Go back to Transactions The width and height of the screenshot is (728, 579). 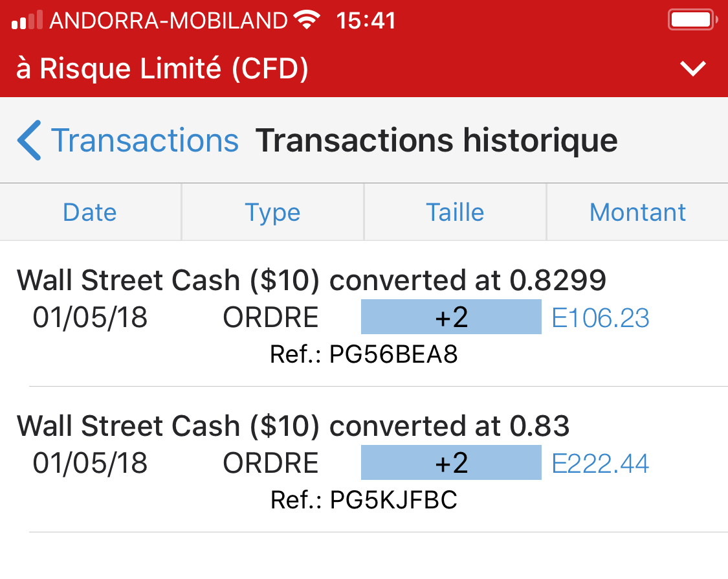point(144,140)
